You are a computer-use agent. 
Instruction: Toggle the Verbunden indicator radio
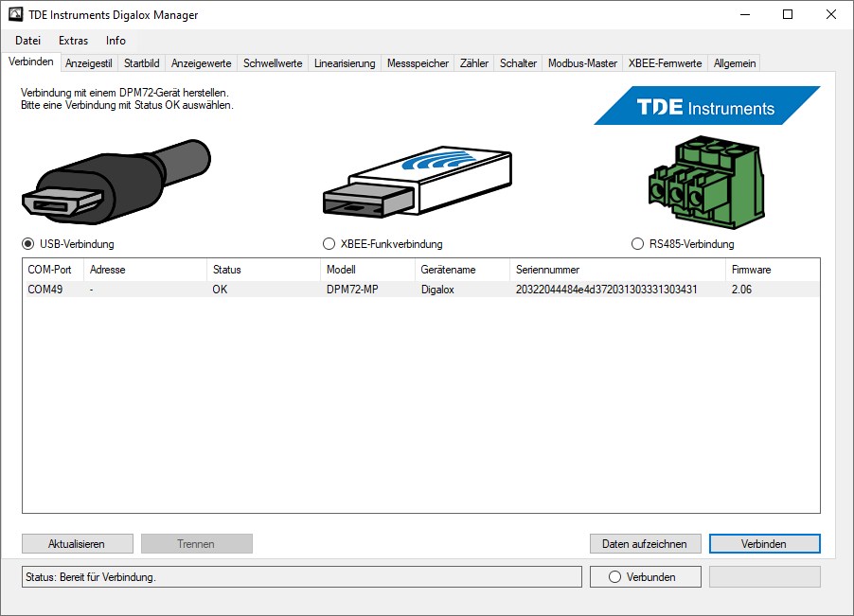click(x=614, y=577)
